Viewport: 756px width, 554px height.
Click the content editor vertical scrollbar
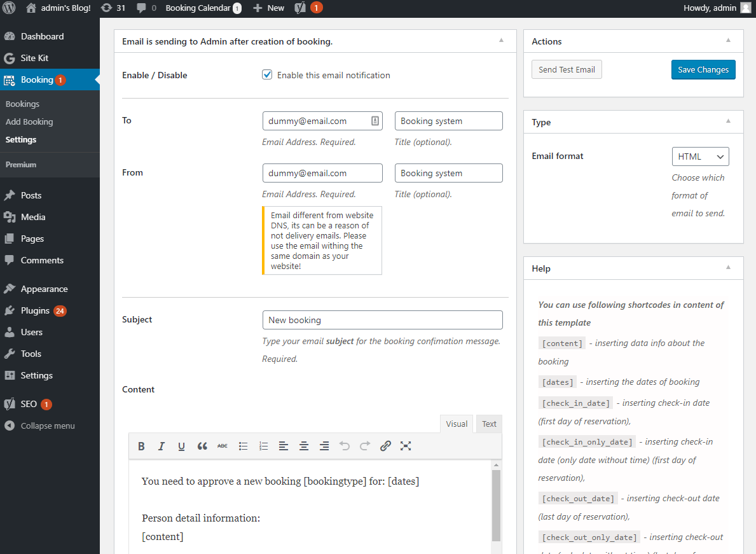[496, 506]
